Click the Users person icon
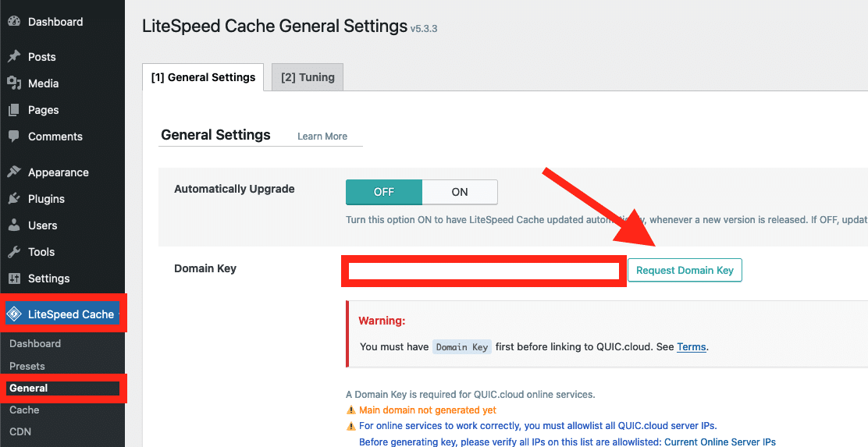 [14, 225]
